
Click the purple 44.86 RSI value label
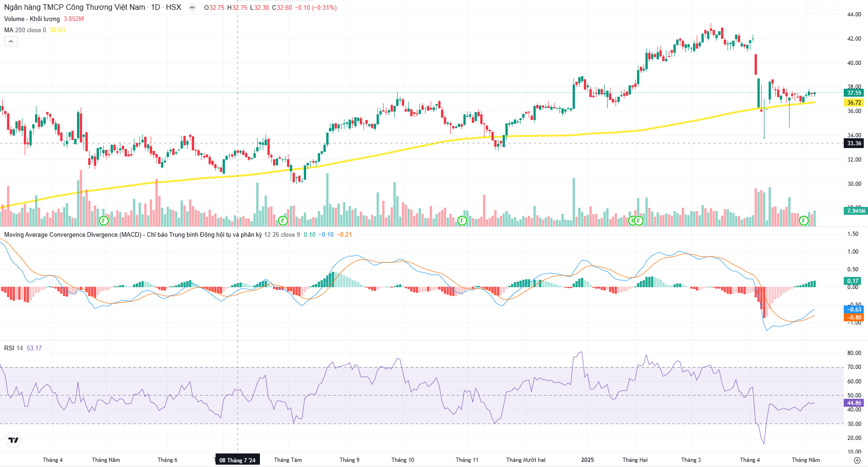(x=854, y=403)
